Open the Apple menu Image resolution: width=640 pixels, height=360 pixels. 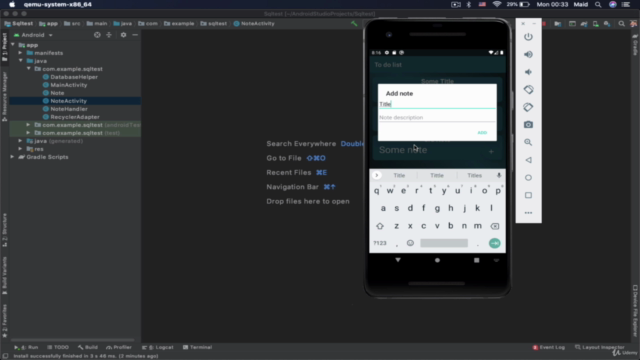12,4
